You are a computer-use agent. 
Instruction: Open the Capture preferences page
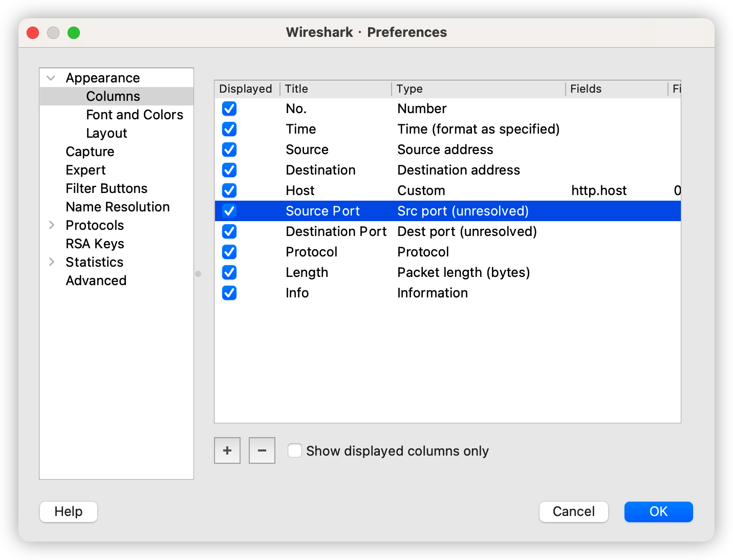pos(90,152)
